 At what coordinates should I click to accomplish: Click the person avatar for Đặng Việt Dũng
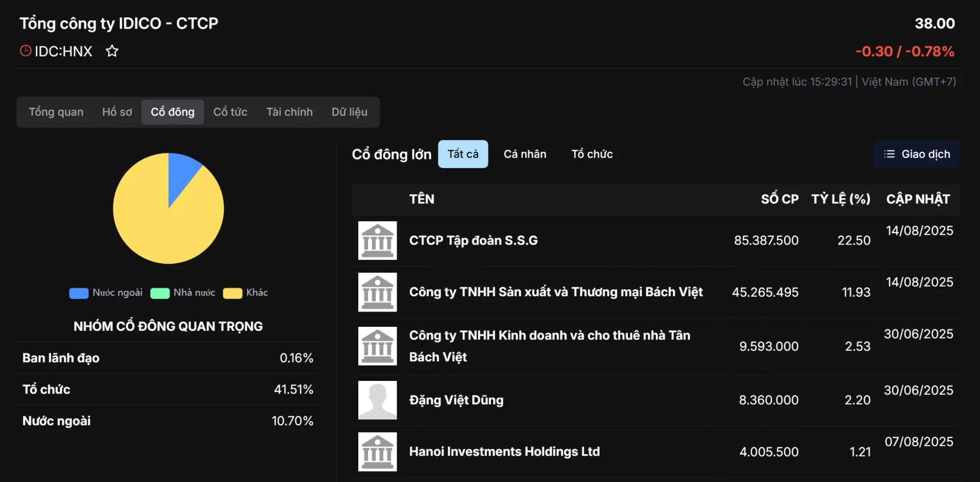(x=377, y=400)
